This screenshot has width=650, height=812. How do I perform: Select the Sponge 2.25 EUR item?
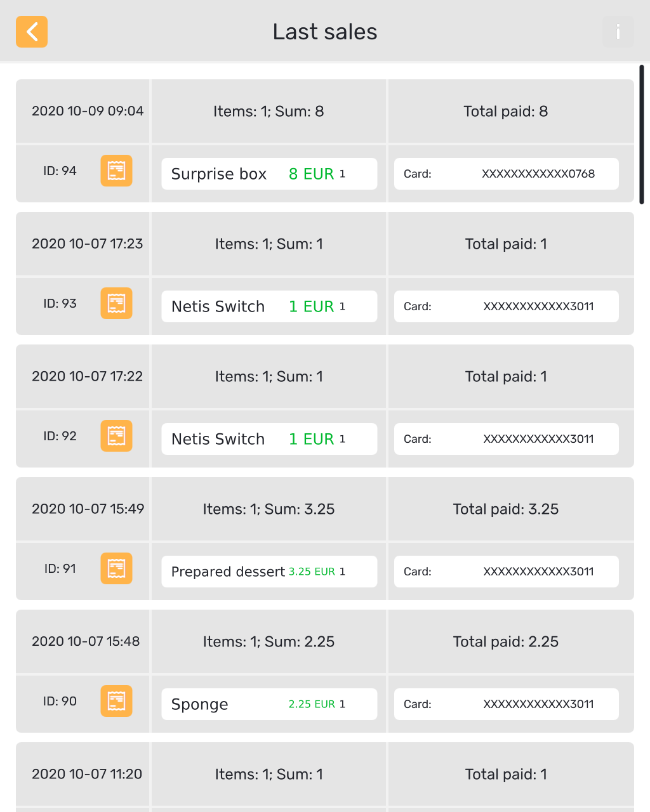(269, 704)
